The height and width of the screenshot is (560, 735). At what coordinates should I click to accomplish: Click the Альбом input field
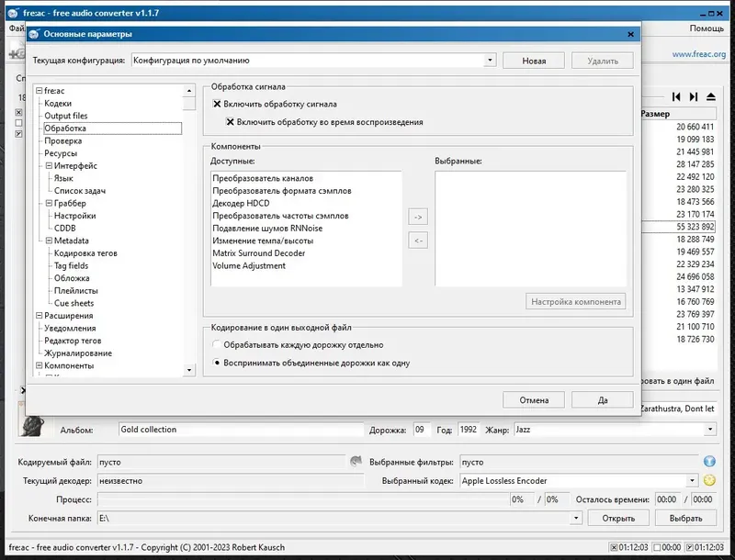(241, 430)
